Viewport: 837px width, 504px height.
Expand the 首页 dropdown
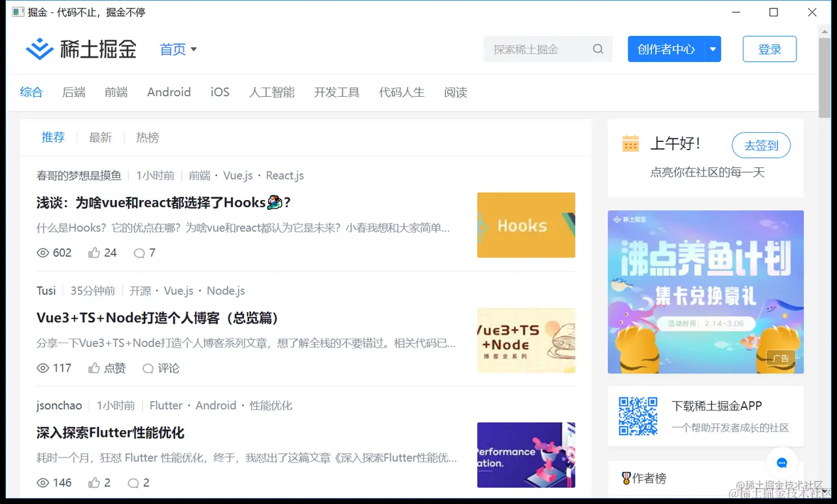coord(194,49)
